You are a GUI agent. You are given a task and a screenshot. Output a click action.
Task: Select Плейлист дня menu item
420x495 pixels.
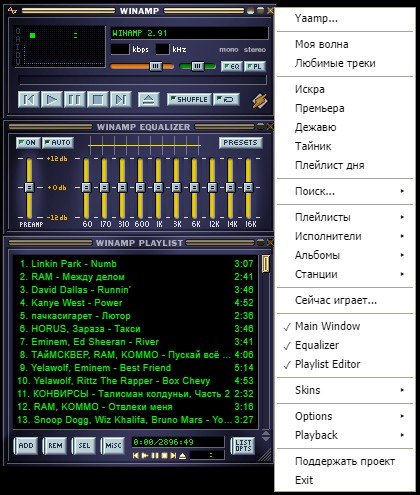click(345, 165)
